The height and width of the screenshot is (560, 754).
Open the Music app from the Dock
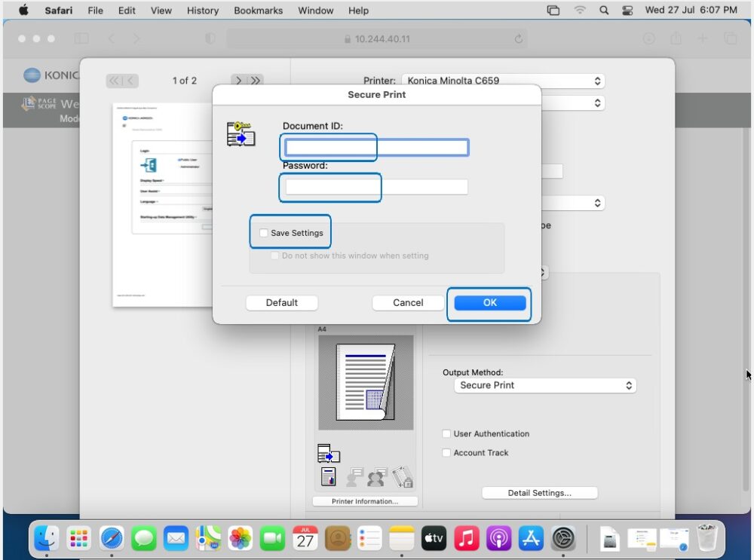click(x=466, y=538)
